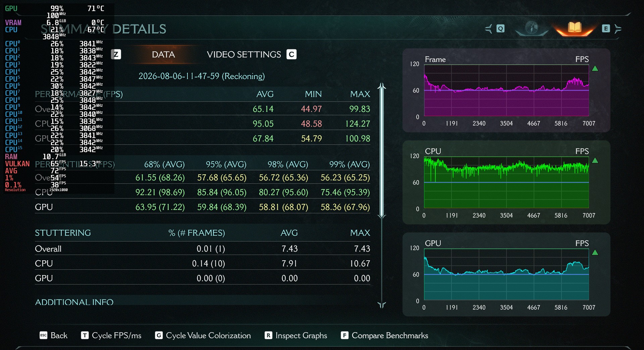This screenshot has width=644, height=350.
Task: Click the CPU stuttering average value 7.91
Action: pyautogui.click(x=289, y=263)
